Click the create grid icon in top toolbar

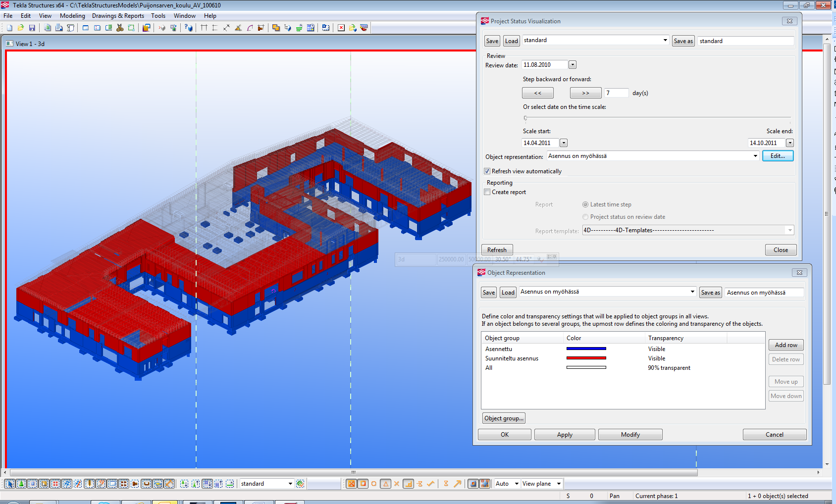pyautogui.click(x=204, y=28)
